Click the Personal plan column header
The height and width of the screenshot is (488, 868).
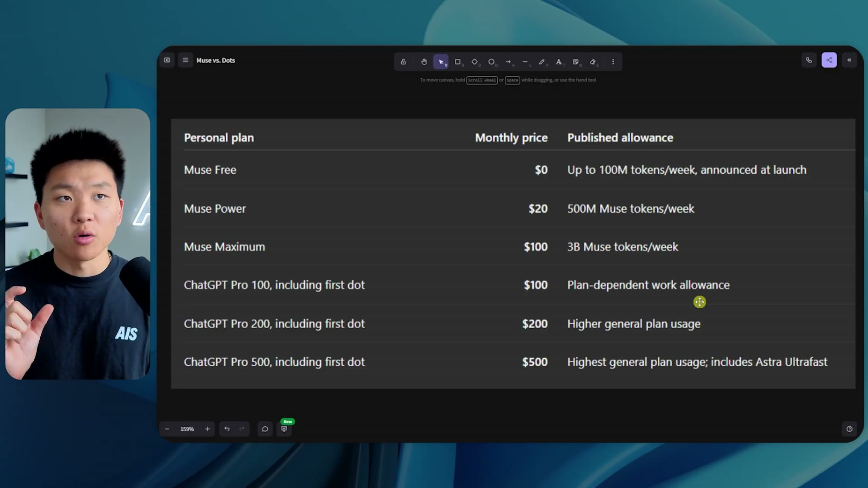pyautogui.click(x=219, y=138)
